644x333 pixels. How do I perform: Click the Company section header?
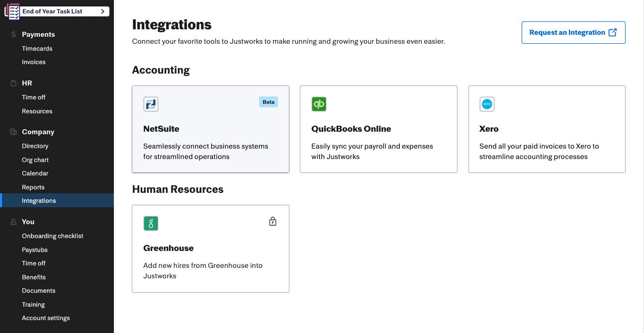(38, 132)
